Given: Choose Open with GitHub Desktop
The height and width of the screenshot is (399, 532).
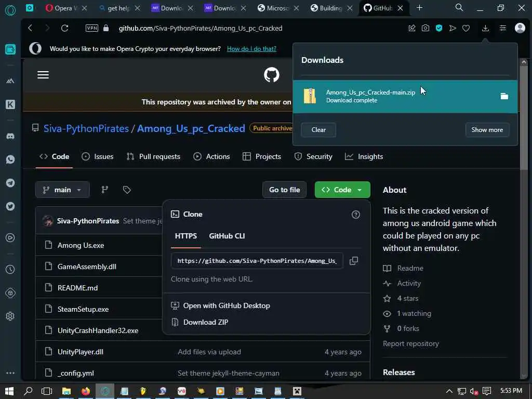Looking at the screenshot, I should (227, 305).
